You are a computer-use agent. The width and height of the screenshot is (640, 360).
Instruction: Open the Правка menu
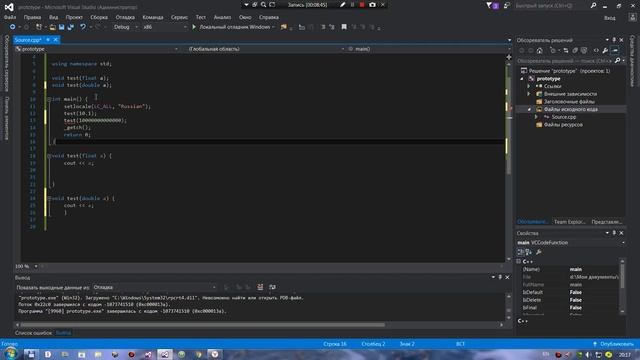(32, 17)
